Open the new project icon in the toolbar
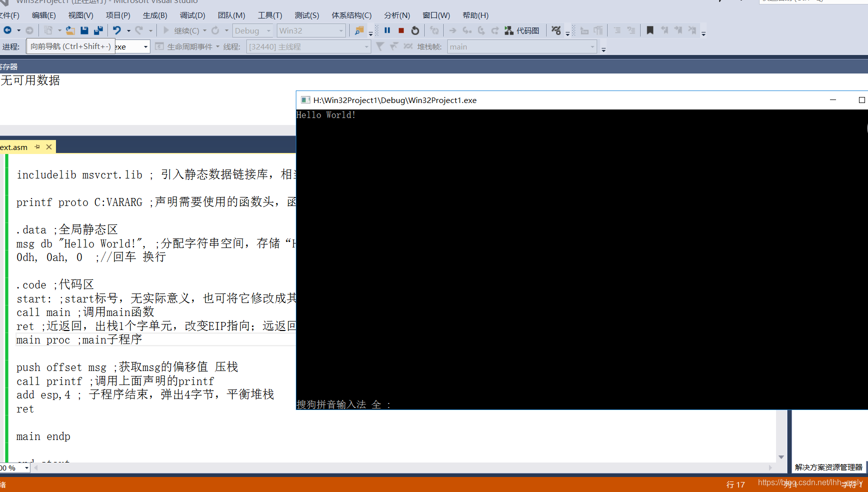The image size is (868, 492). click(x=48, y=30)
